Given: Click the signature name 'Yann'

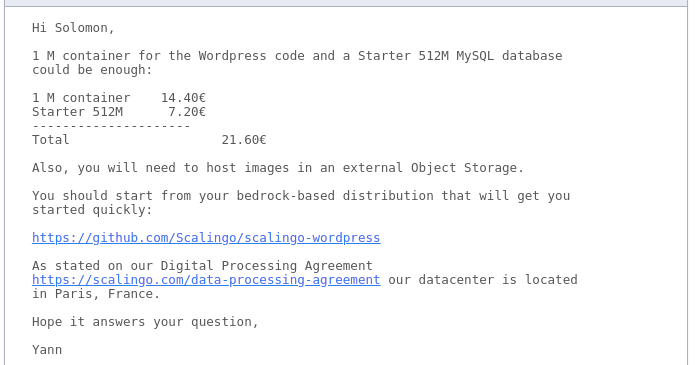Looking at the screenshot, I should (47, 350).
